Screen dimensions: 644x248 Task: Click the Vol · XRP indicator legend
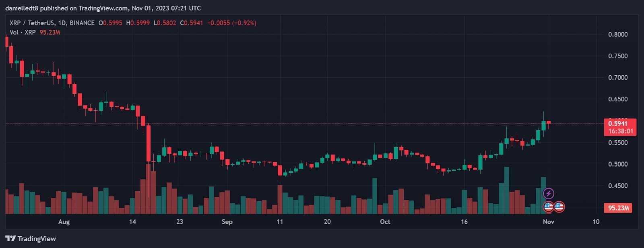coord(23,32)
